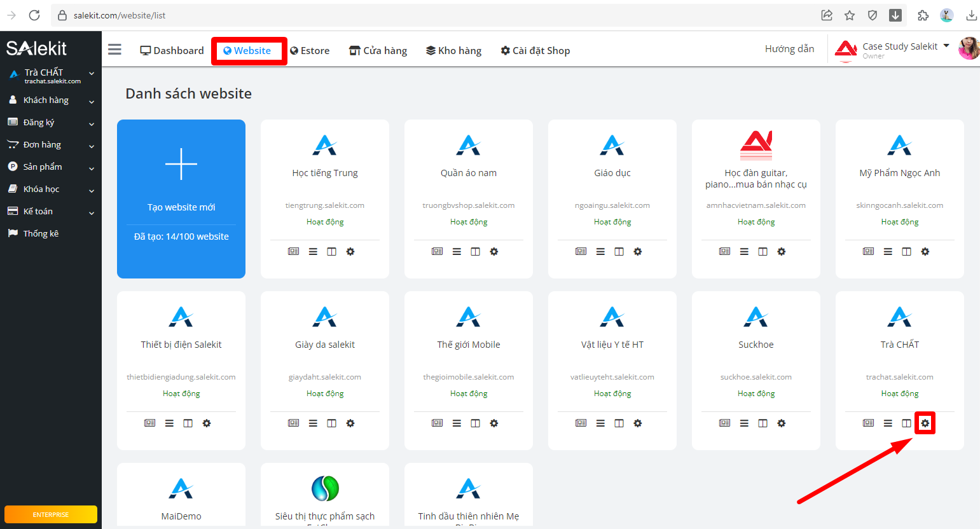The image size is (980, 529).
Task: Click the suckhoe.salekit.com text
Action: [x=756, y=377]
